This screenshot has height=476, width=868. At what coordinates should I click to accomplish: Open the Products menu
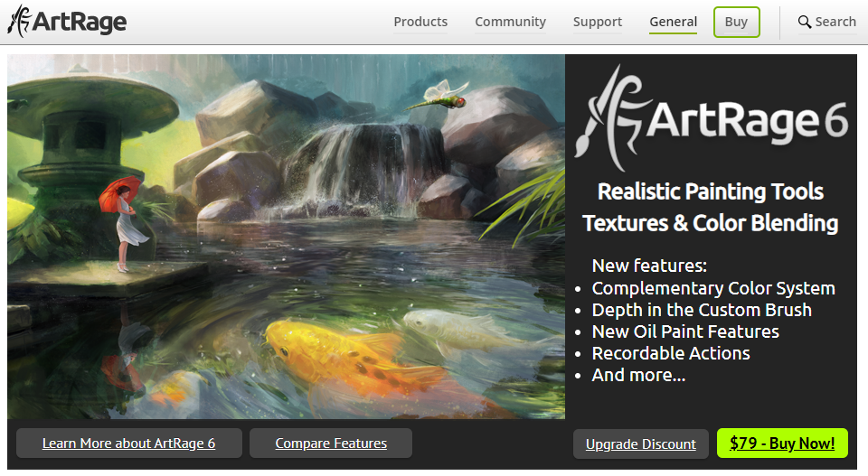click(x=420, y=22)
